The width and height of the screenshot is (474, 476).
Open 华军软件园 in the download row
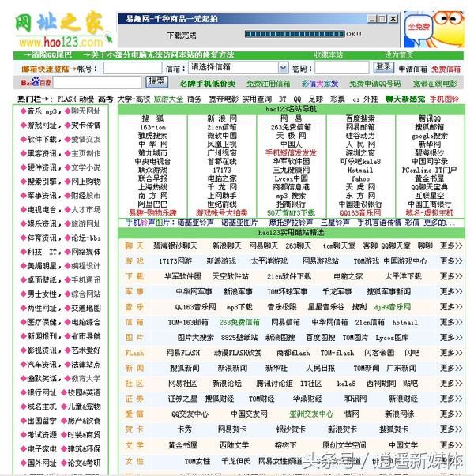click(x=183, y=276)
